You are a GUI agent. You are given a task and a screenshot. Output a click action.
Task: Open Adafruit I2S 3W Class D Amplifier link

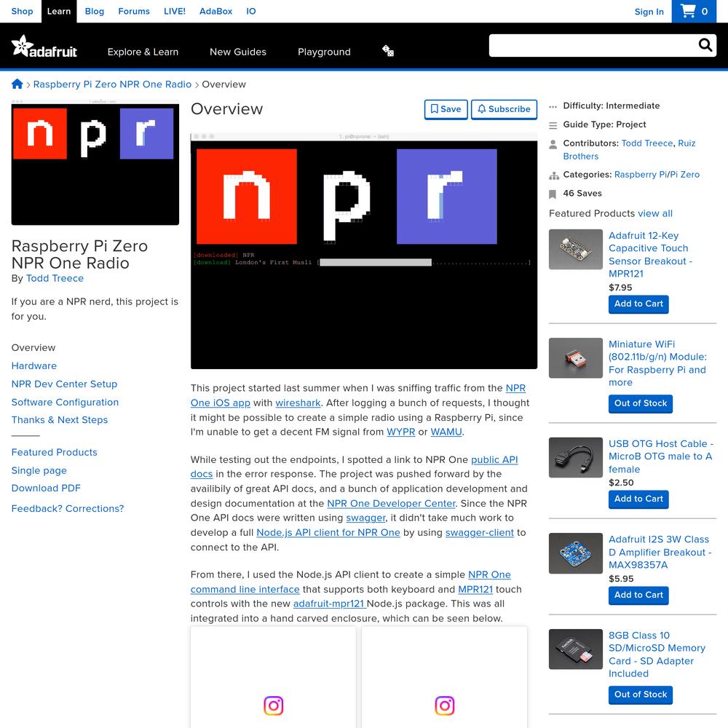660,552
